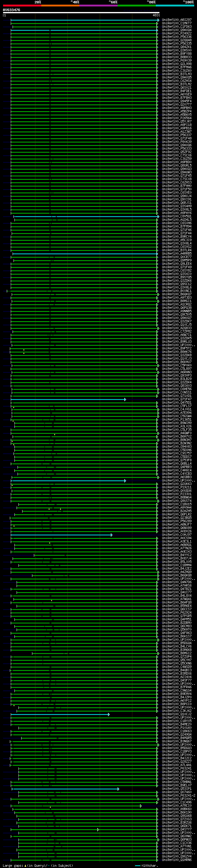Viewport: 197px width, 868px height.
Task: Select the UniRef100_Q71F47 hit label
Action: tap(177, 399)
